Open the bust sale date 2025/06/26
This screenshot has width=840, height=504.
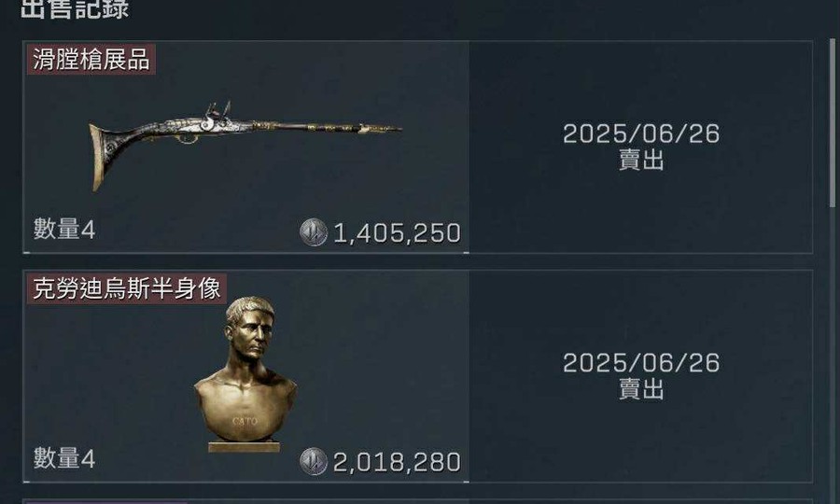641,363
